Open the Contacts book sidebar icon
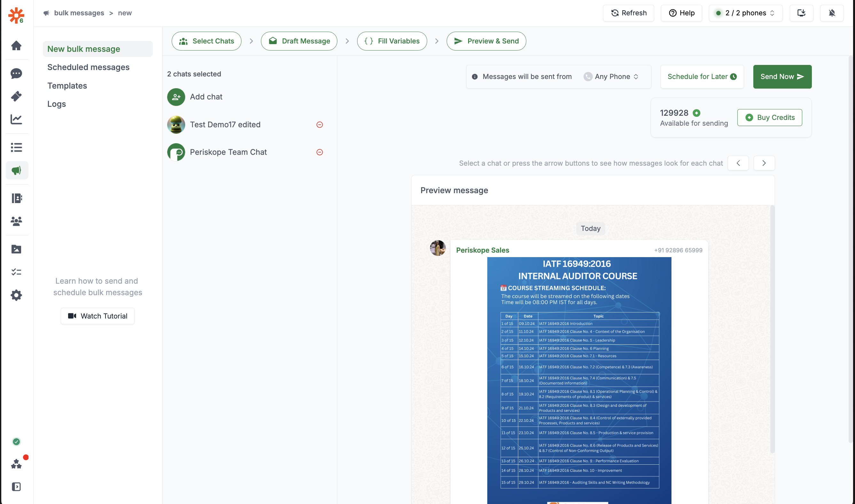 pyautogui.click(x=16, y=198)
